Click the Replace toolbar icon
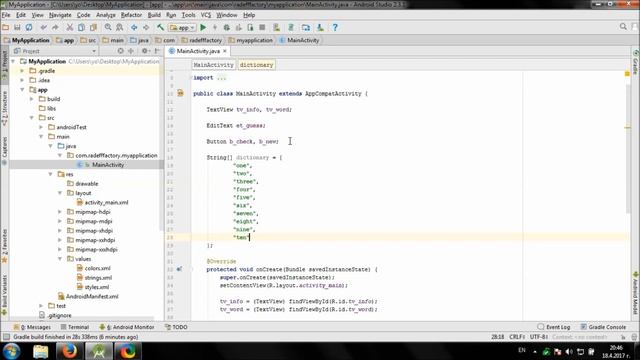This screenshot has height=360, width=640. pos(120,27)
